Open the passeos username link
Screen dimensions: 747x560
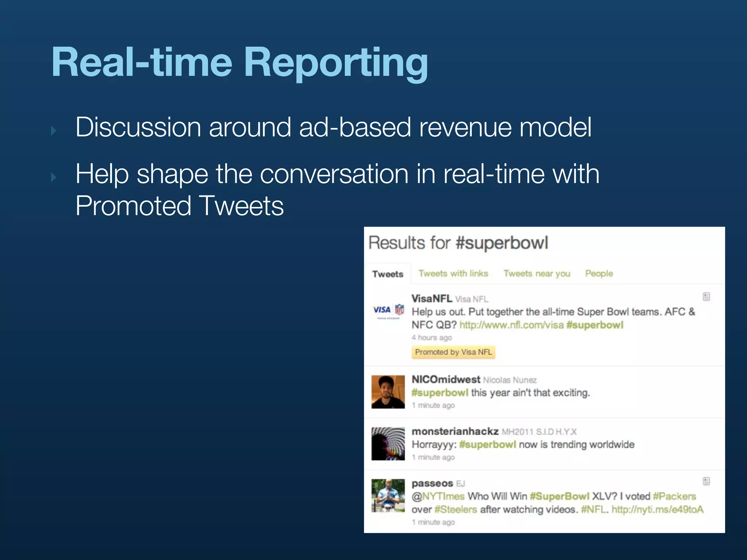432,483
